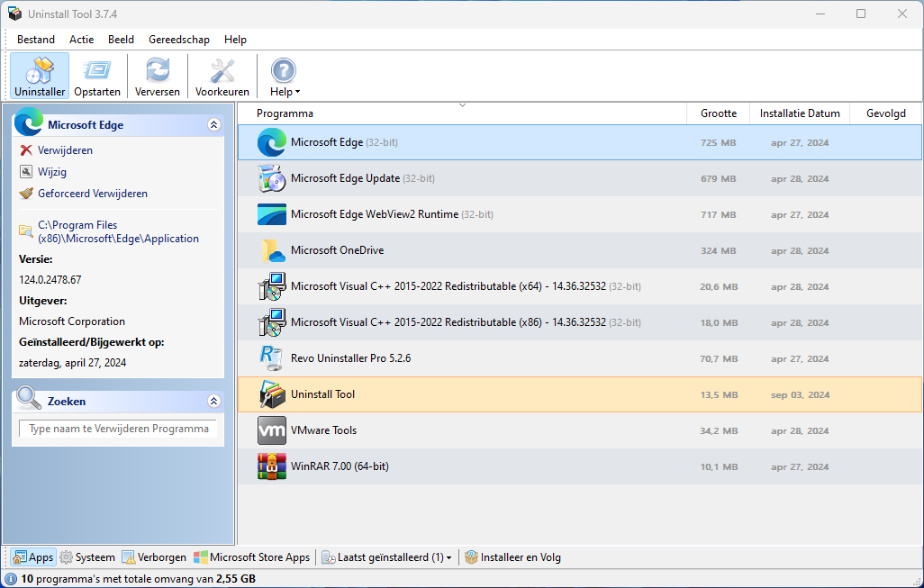This screenshot has width=924, height=588.
Task: Select the WinRAR 7.00 icon
Action: (272, 466)
